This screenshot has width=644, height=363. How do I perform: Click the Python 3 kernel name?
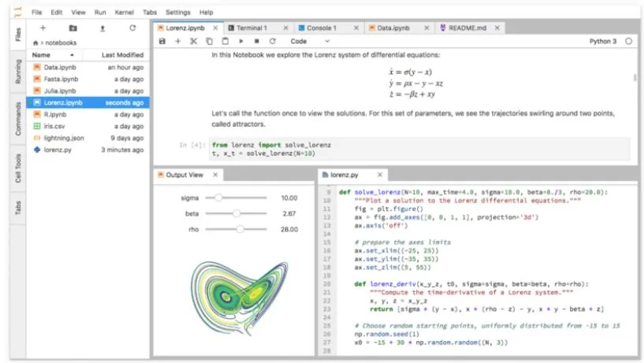point(603,41)
